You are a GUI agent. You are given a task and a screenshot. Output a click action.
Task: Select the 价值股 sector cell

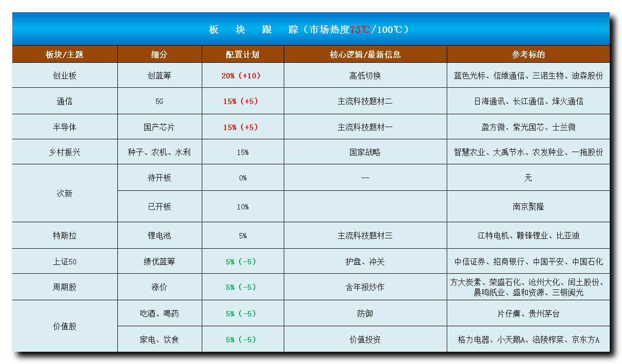tap(65, 326)
